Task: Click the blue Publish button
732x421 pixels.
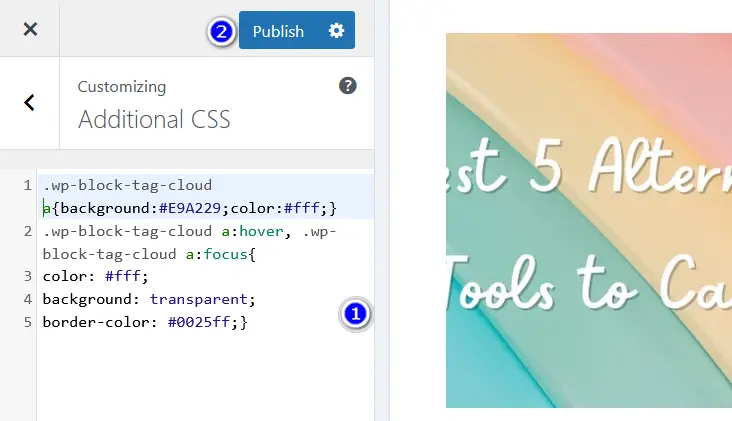Action: 278,31
